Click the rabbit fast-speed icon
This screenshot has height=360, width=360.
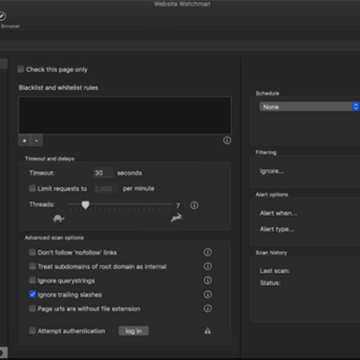(177, 218)
